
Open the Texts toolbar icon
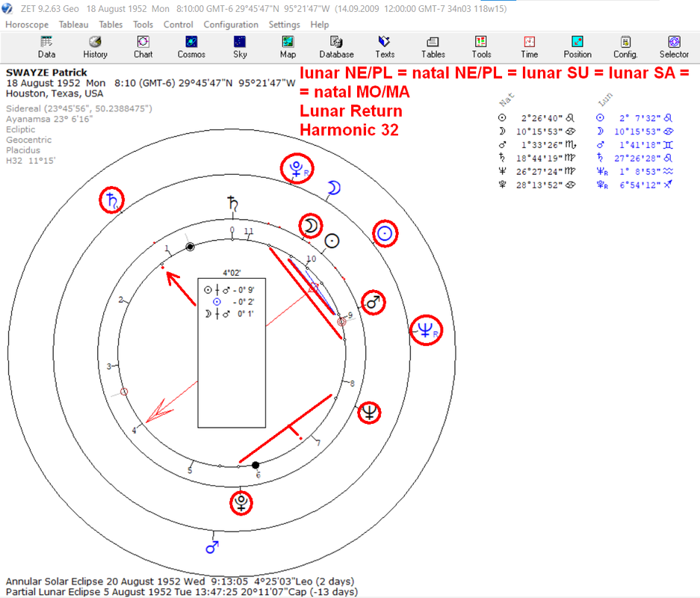click(x=385, y=47)
